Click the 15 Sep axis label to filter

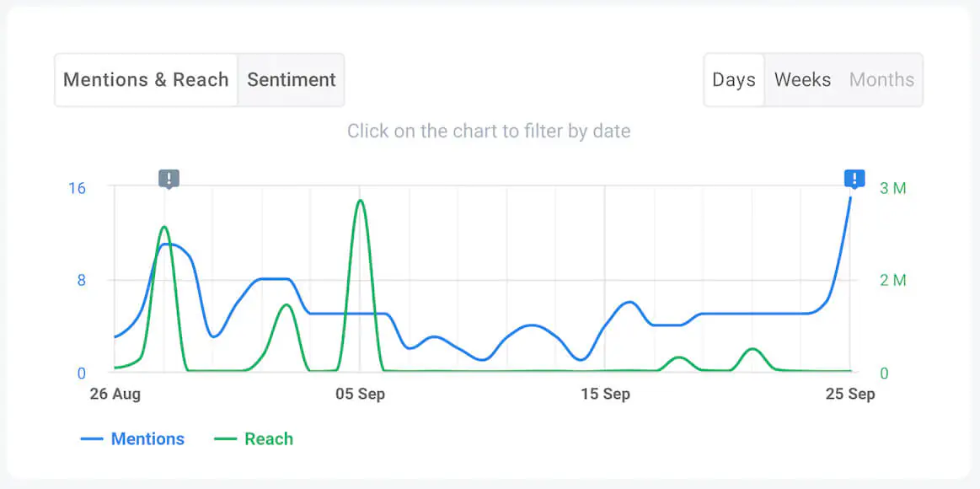pos(606,393)
